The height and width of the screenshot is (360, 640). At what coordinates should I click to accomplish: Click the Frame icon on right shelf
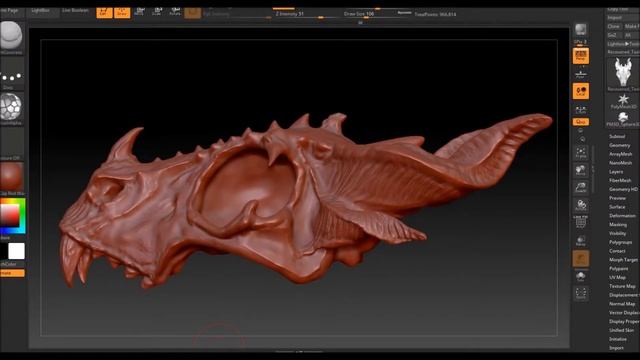coord(580,153)
